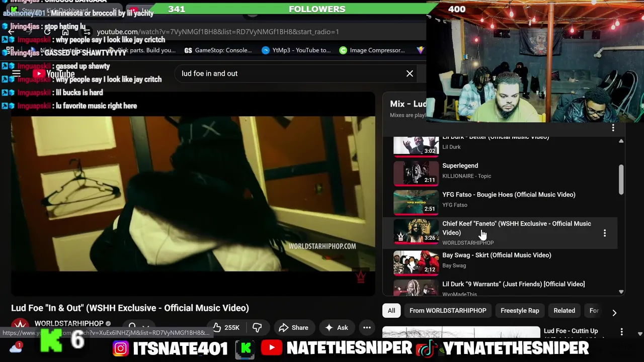Click the browser sidebar grid icon
The image size is (644, 362).
[x=10, y=50]
